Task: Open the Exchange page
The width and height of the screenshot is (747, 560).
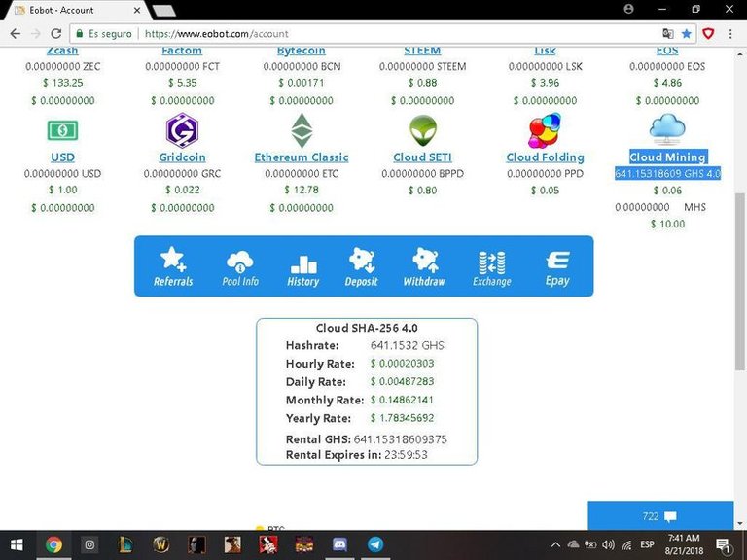Action: pyautogui.click(x=491, y=268)
